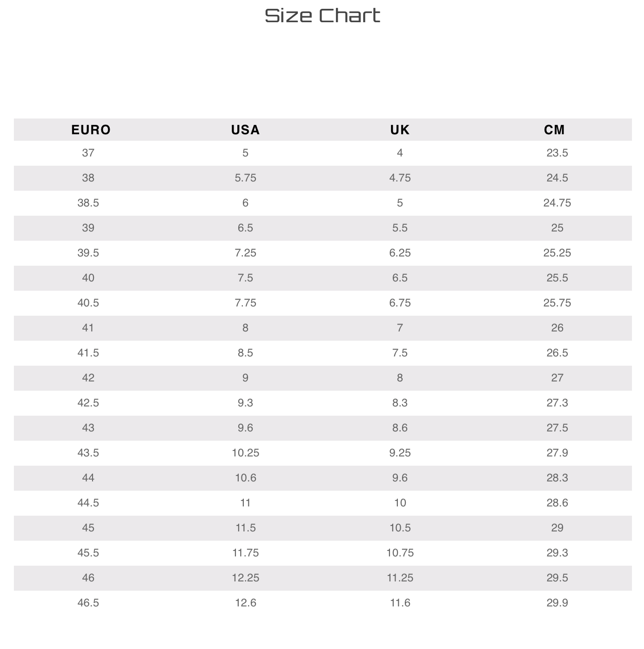
Task: Click the 25.75 CM value
Action: pos(557,303)
